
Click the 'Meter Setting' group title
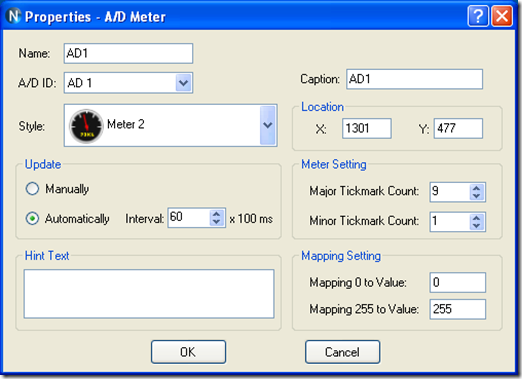pyautogui.click(x=334, y=164)
